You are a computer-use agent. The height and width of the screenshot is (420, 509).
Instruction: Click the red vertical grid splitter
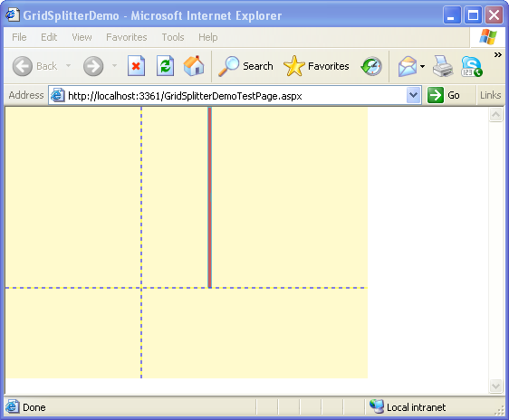click(210, 197)
